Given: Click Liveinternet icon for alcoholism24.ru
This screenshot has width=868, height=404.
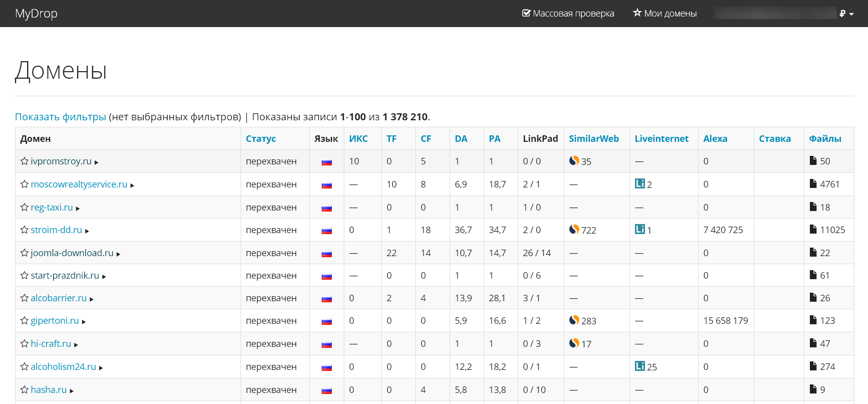Looking at the screenshot, I should pos(640,366).
